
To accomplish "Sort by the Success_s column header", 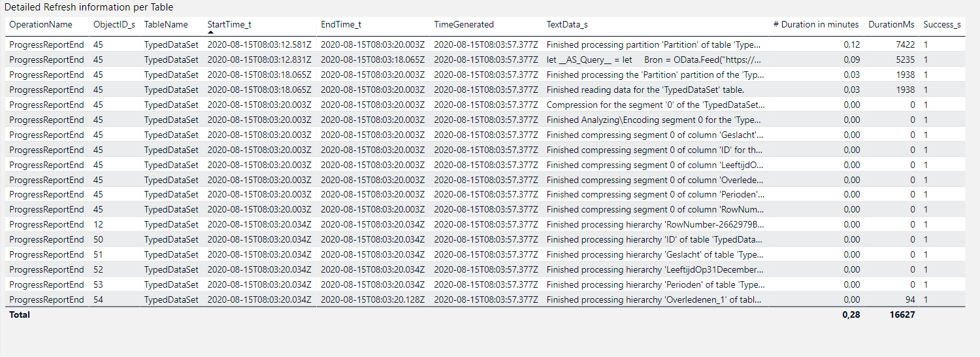I will pyautogui.click(x=941, y=25).
